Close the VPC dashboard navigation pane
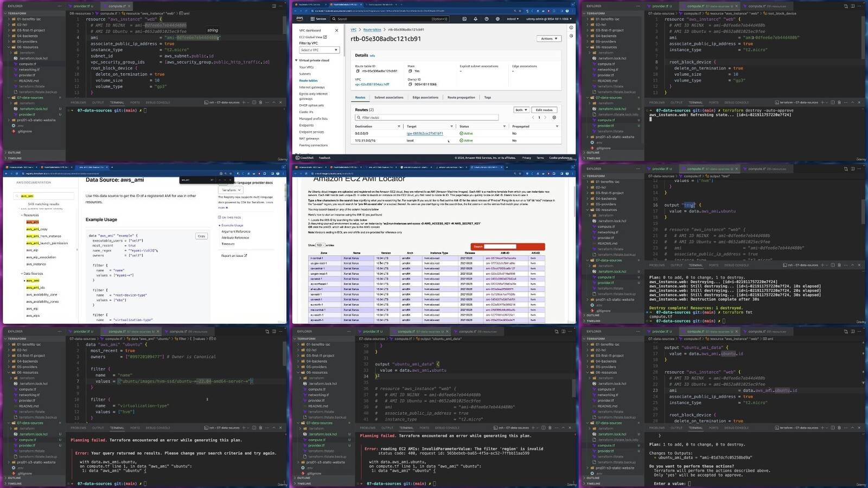Viewport: 868px width, 488px height. [336, 30]
